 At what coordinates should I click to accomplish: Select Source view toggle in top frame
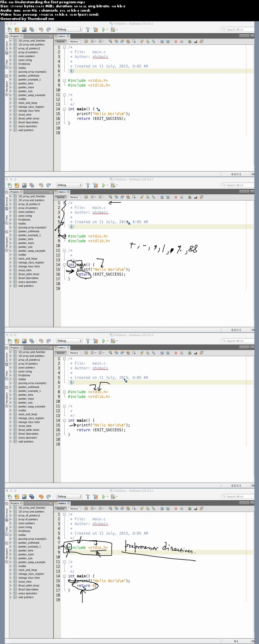pos(60,41)
